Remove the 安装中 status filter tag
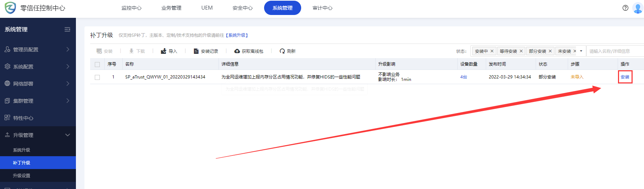The width and height of the screenshot is (644, 189). point(492,51)
